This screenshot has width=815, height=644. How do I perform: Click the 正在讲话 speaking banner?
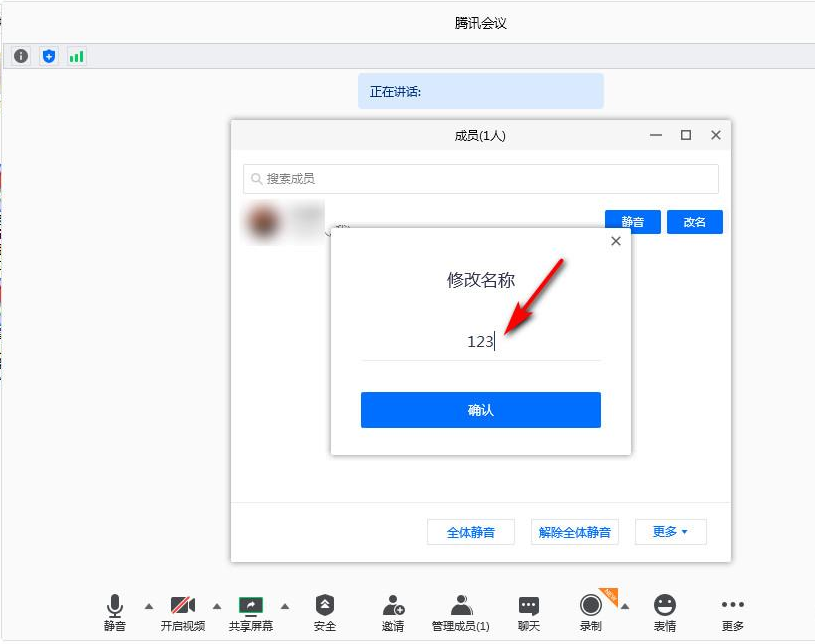(x=481, y=91)
